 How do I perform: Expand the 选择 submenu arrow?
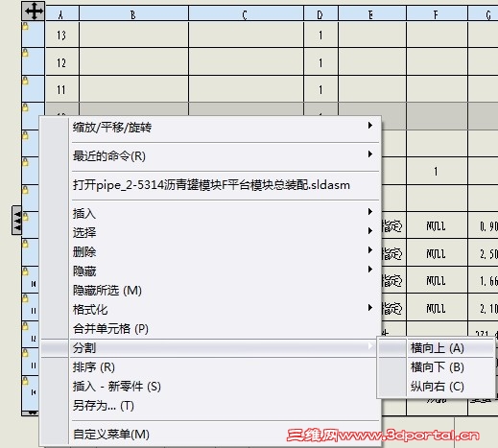click(x=370, y=231)
